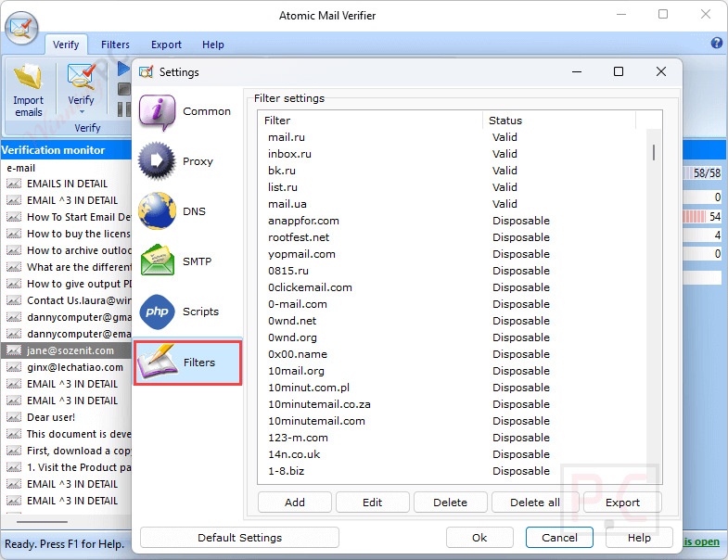This screenshot has height=560, width=728.
Task: Select the 0x00.name filter row
Action: click(453, 355)
